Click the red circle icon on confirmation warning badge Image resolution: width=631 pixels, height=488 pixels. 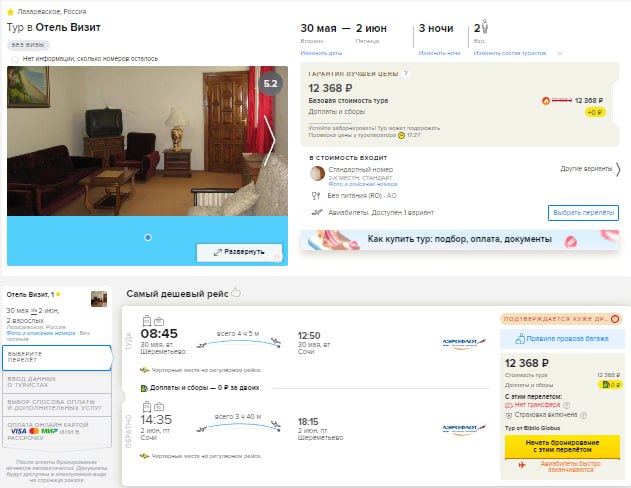[615, 319]
